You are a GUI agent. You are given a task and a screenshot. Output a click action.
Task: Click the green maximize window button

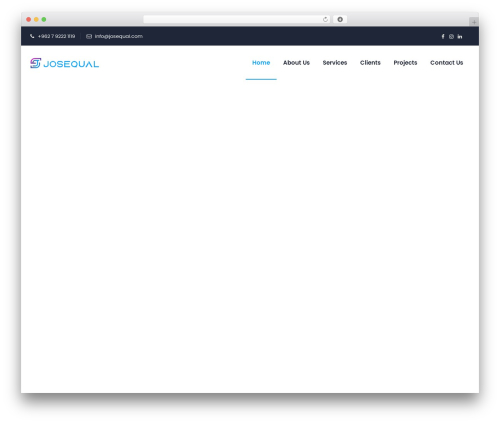[44, 19]
